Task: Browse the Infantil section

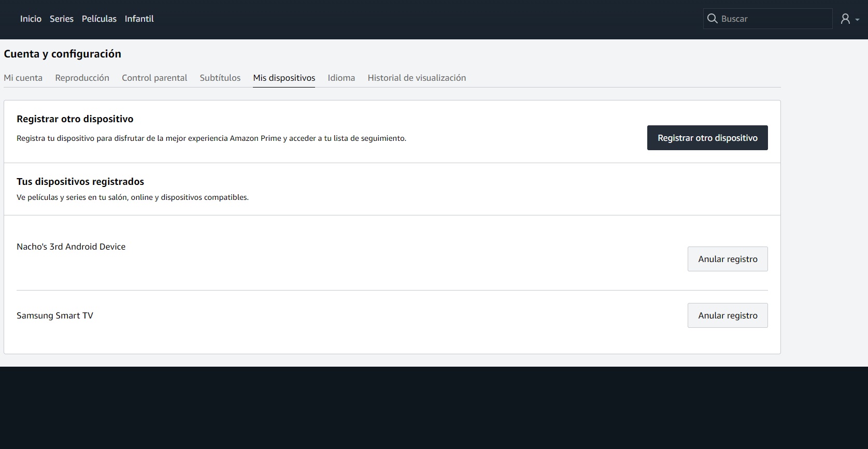Action: point(139,19)
